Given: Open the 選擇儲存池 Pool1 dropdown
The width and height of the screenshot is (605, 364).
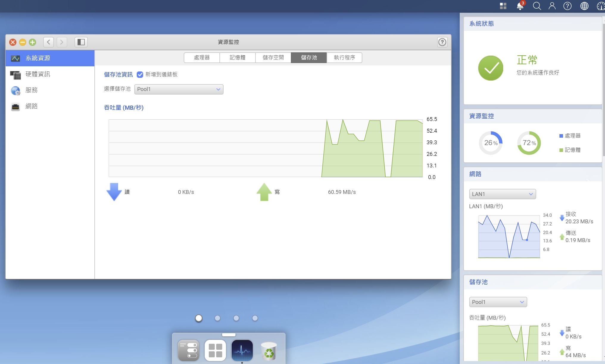Looking at the screenshot, I should [179, 89].
